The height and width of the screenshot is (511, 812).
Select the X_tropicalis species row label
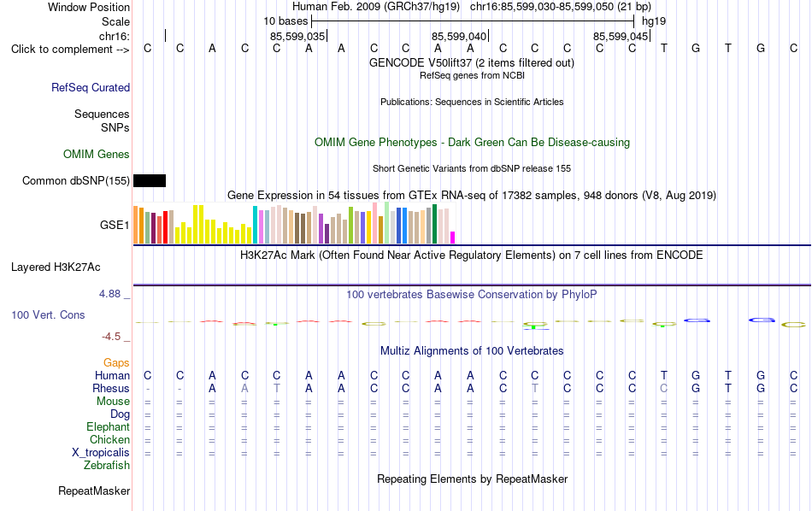[x=101, y=453]
